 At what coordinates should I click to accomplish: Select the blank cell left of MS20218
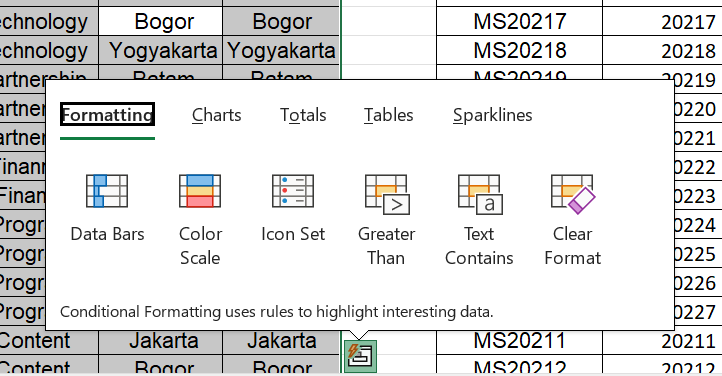pyautogui.click(x=389, y=50)
